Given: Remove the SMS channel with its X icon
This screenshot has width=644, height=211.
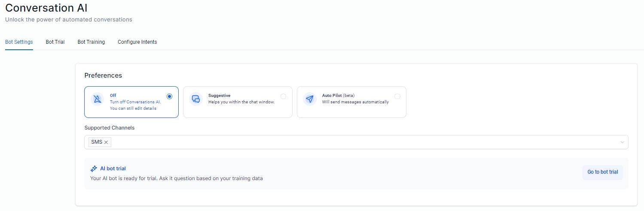Looking at the screenshot, I should point(106,142).
